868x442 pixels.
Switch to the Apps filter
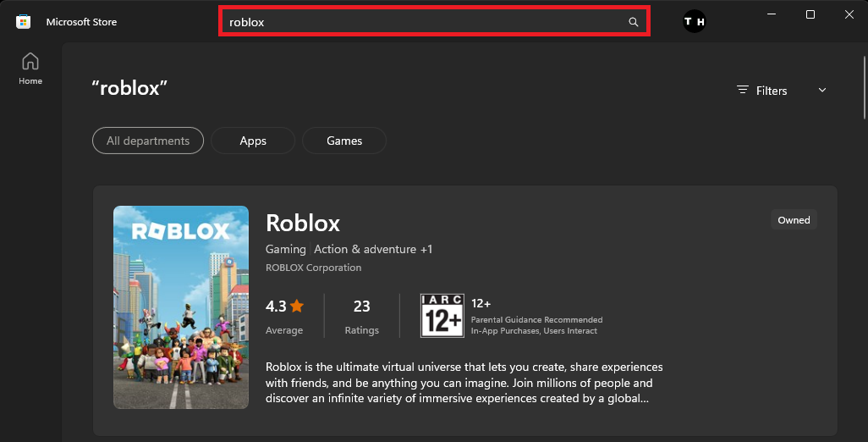click(x=253, y=141)
